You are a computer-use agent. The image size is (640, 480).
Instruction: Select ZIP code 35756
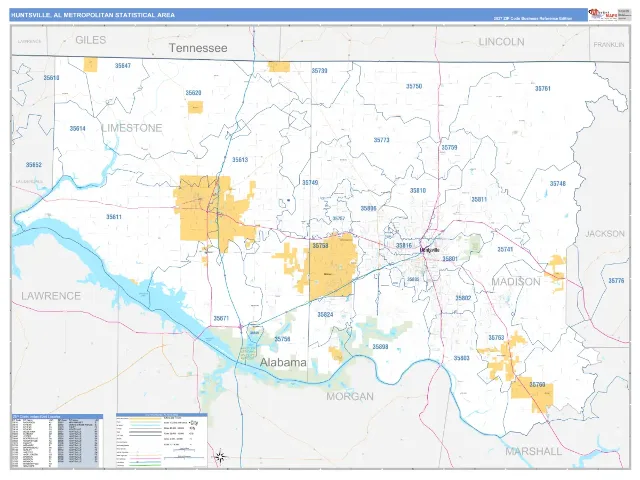pos(282,339)
